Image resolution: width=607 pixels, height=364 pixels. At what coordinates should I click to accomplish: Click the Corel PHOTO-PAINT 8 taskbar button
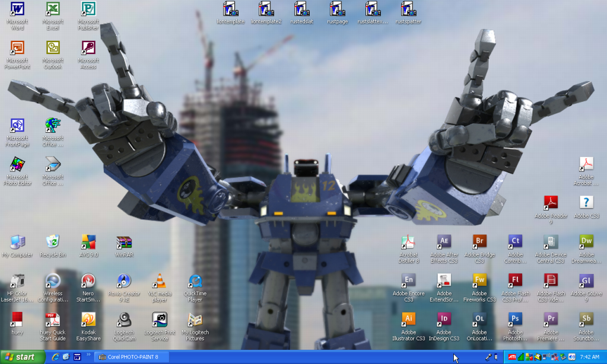point(129,357)
